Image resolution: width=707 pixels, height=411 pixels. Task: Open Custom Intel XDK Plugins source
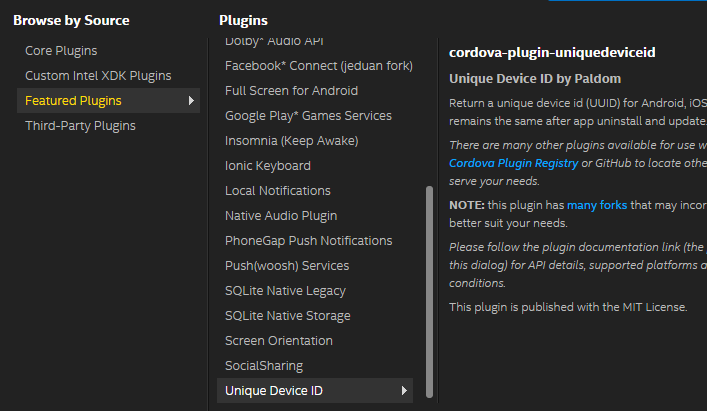click(x=98, y=76)
